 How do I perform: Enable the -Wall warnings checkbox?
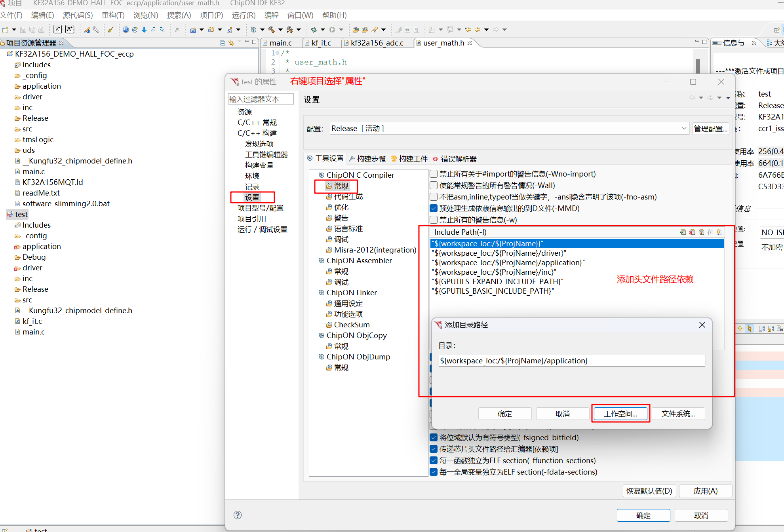pos(434,186)
